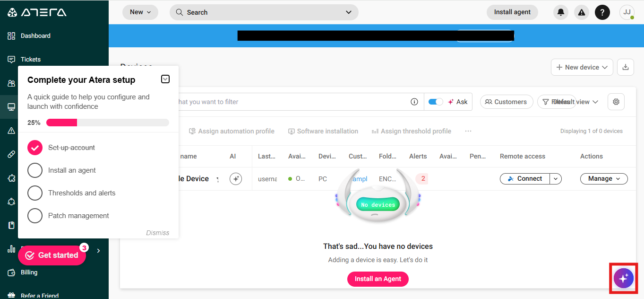Viewport: 644px width, 299px height.
Task: Open the New device dropdown
Action: pyautogui.click(x=582, y=67)
